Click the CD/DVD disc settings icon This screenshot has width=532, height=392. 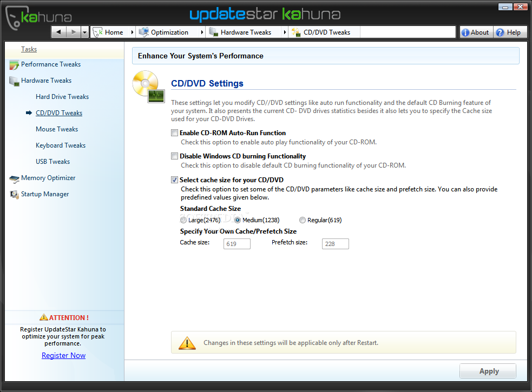(x=149, y=87)
